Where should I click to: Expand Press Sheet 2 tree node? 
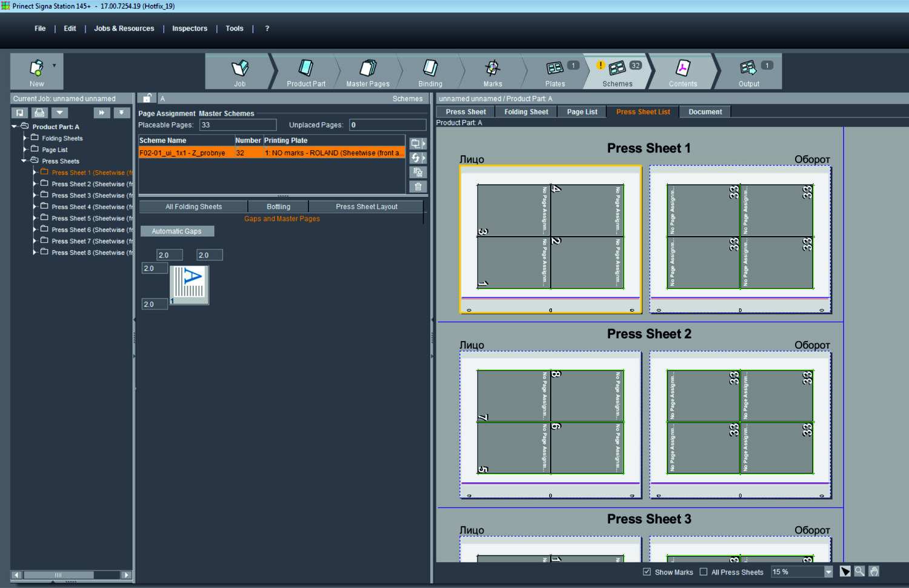coord(35,183)
